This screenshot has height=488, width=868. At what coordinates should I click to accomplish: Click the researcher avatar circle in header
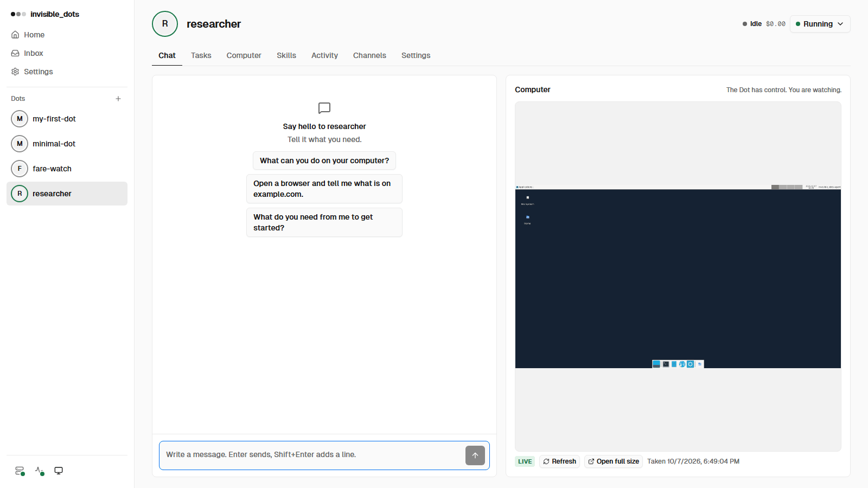pyautogui.click(x=165, y=24)
